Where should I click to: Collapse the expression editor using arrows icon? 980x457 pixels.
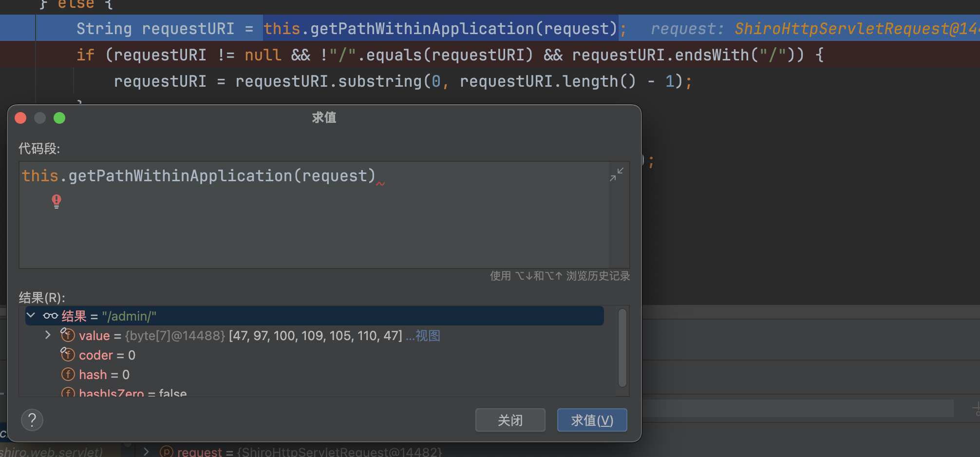pos(616,174)
